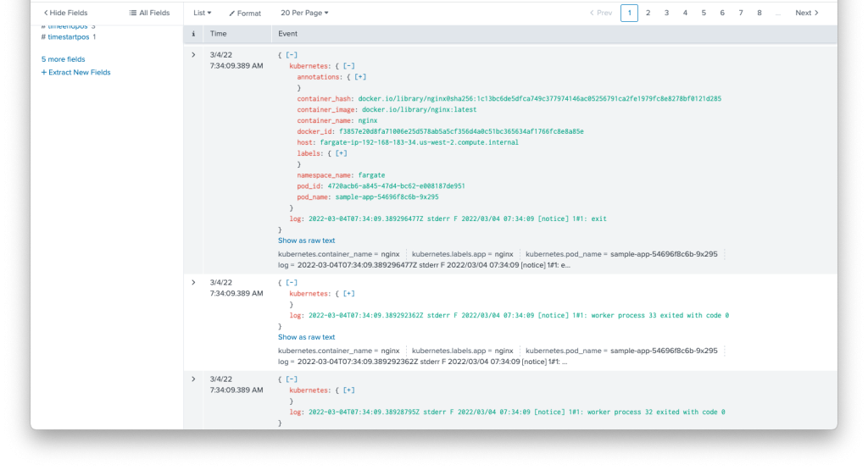Viewport: 868px width, 470px height.
Task: Select the timestartpos field in sidebar
Action: pos(70,37)
